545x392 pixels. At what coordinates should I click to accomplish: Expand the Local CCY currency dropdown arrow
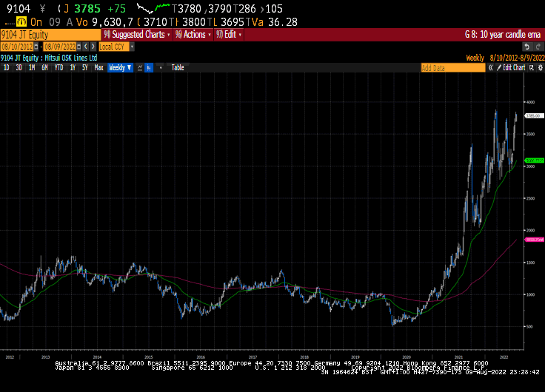tap(132, 47)
